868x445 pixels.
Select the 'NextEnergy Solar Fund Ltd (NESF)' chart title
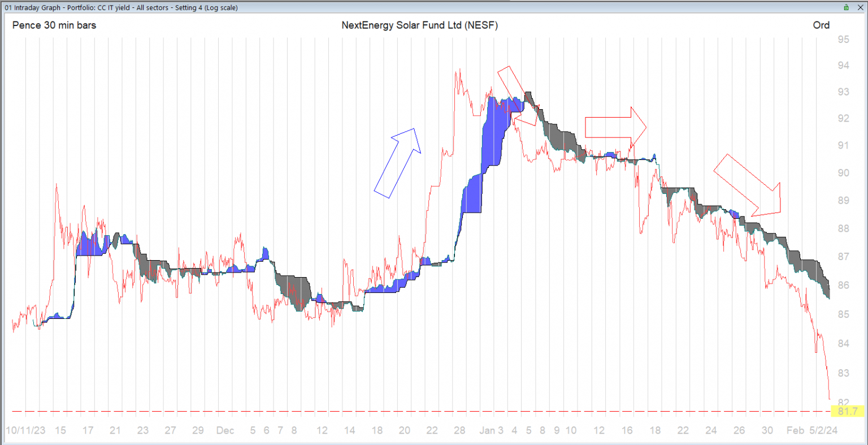[x=420, y=25]
